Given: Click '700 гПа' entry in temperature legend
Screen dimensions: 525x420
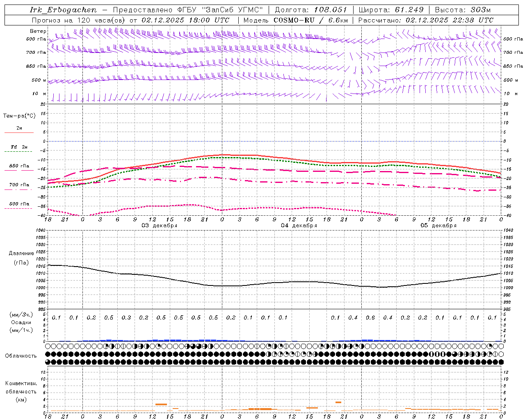Looking at the screenshot, I should click(19, 185).
